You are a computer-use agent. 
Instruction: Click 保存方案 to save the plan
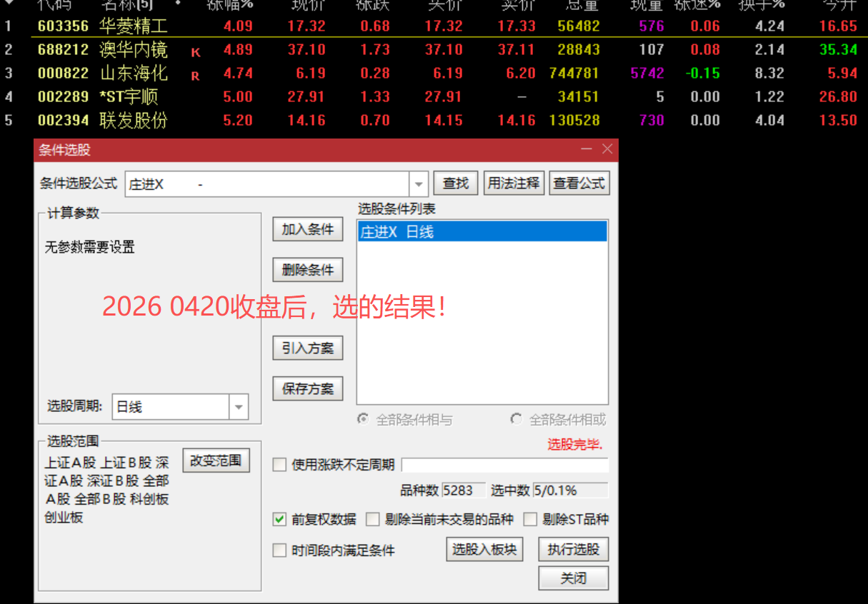coord(307,388)
